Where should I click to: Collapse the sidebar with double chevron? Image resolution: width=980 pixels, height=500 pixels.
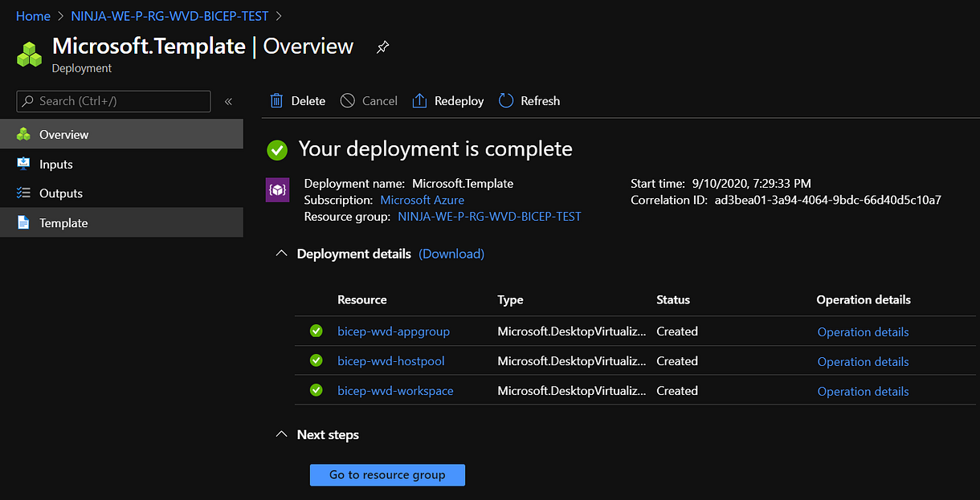coord(228,101)
